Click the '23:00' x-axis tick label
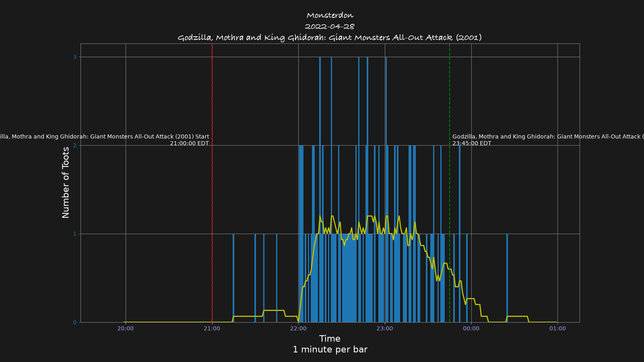The image size is (644, 362). tap(385, 328)
